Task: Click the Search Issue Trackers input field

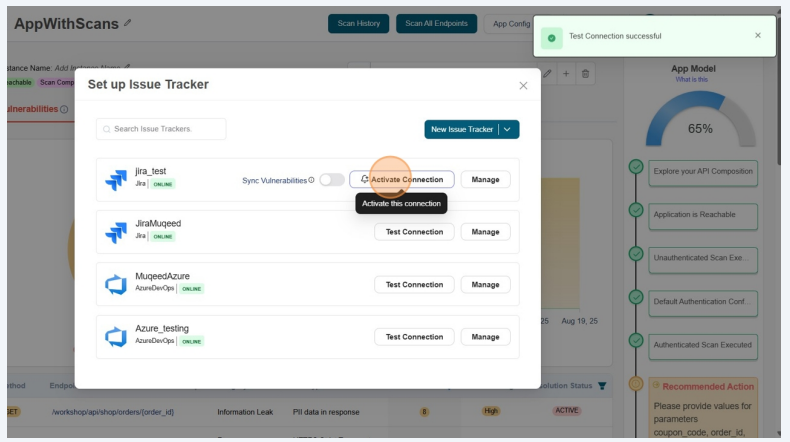Action: 161,129
